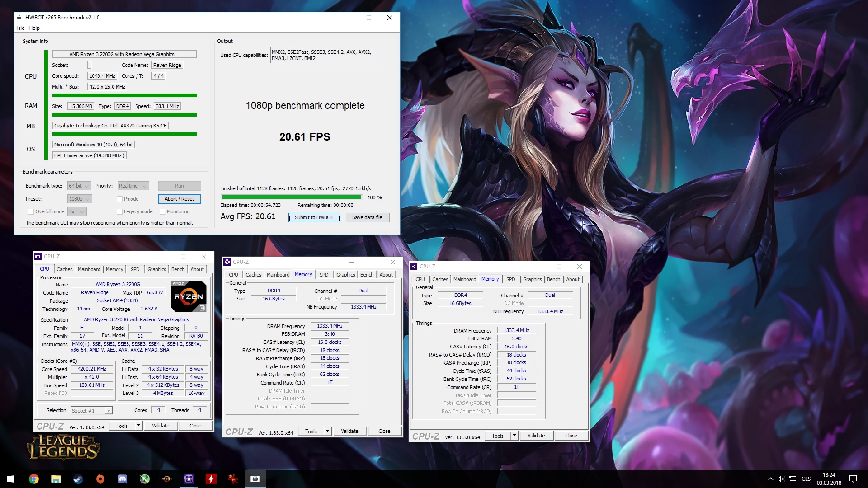The width and height of the screenshot is (868, 488).
Task: Open SPD tab in the middle CPU-Z window
Action: point(324,275)
